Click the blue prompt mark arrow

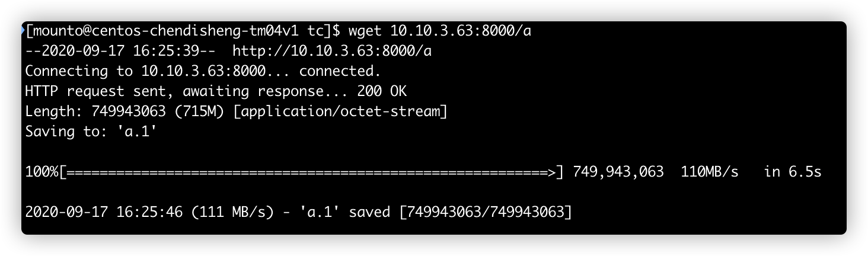point(23,30)
